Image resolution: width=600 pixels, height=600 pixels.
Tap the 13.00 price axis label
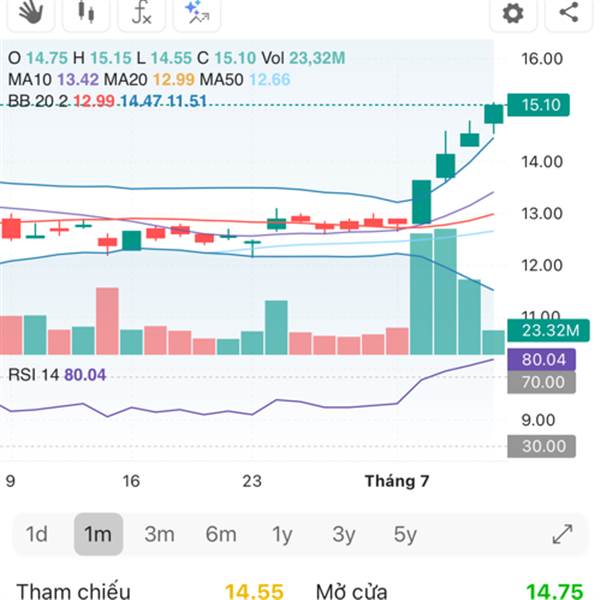click(x=542, y=213)
